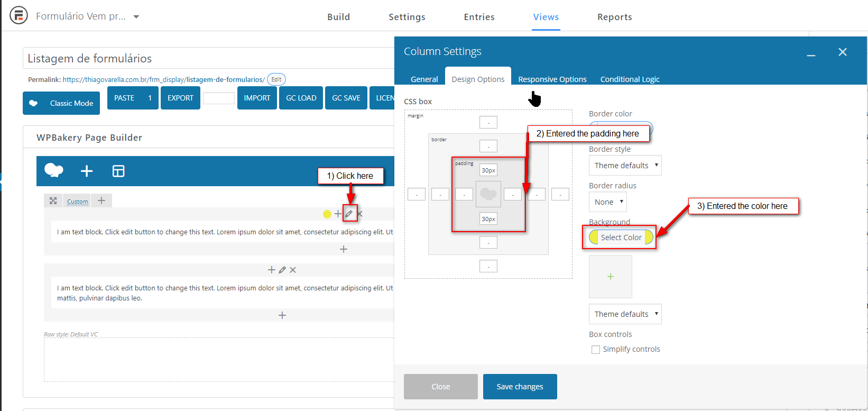Image resolution: width=868 pixels, height=411 pixels.
Task: Click the border right input field
Action: click(537, 194)
